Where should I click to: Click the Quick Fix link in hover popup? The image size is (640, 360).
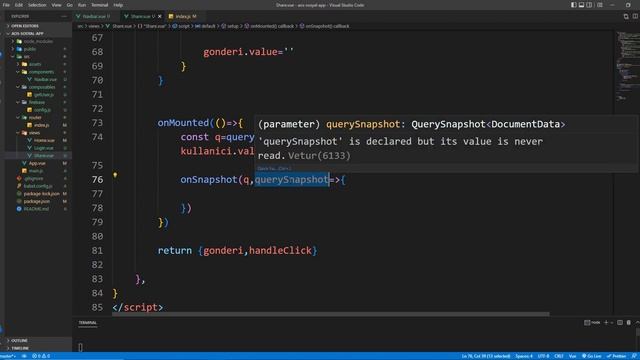click(x=274, y=168)
